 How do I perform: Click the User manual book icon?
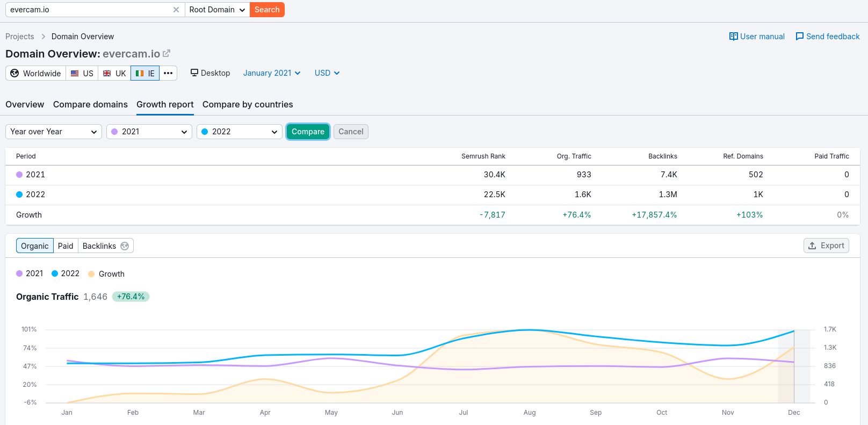point(733,37)
